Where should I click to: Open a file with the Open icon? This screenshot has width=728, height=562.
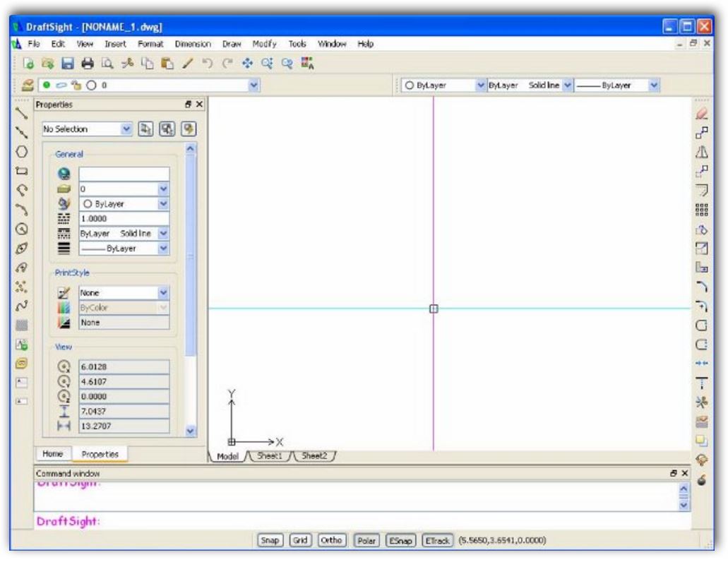[48, 64]
